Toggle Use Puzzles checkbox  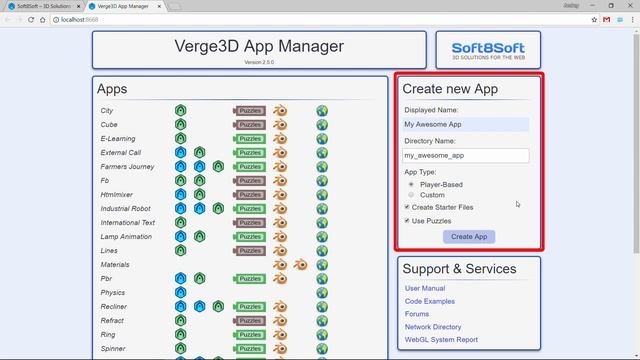(x=407, y=220)
